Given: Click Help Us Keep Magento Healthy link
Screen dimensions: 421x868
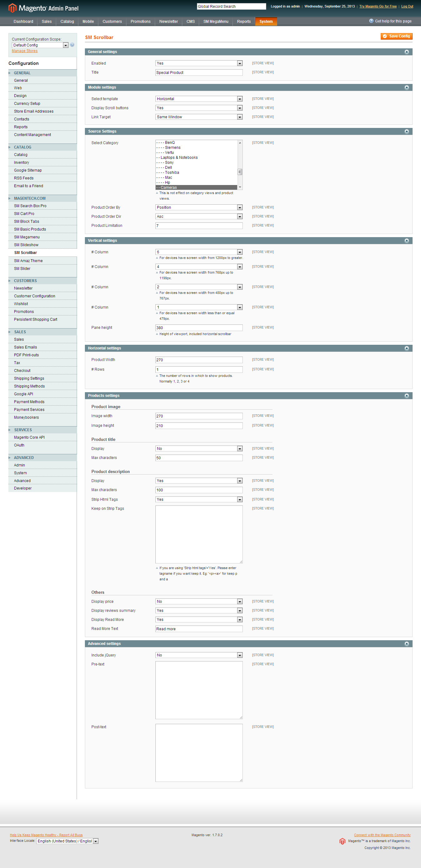Looking at the screenshot, I should pyautogui.click(x=46, y=835).
